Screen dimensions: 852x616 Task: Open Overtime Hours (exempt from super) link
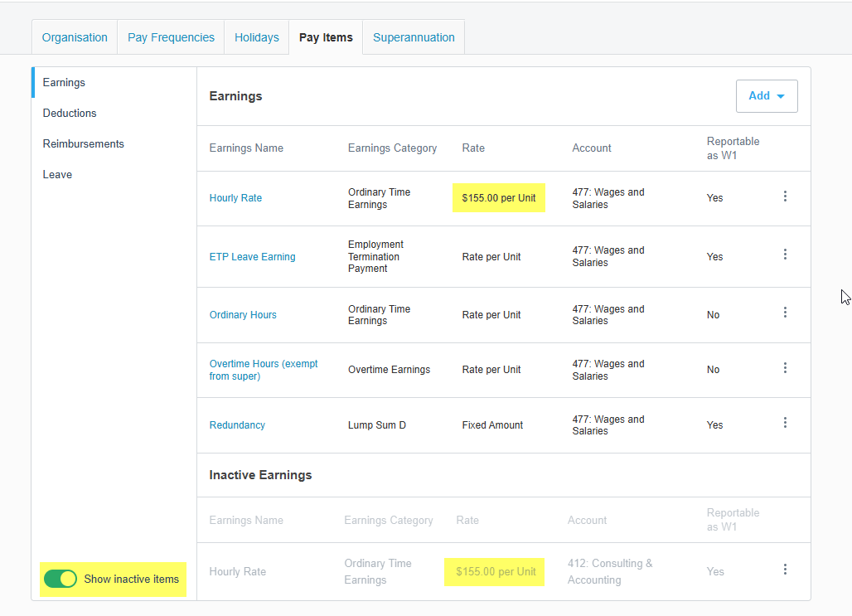pos(263,370)
